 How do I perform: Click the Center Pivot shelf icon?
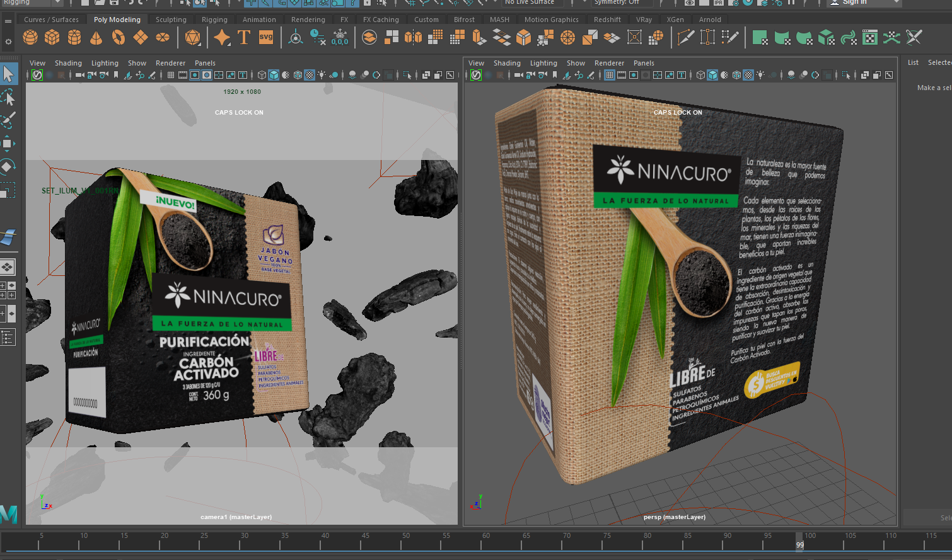point(295,38)
